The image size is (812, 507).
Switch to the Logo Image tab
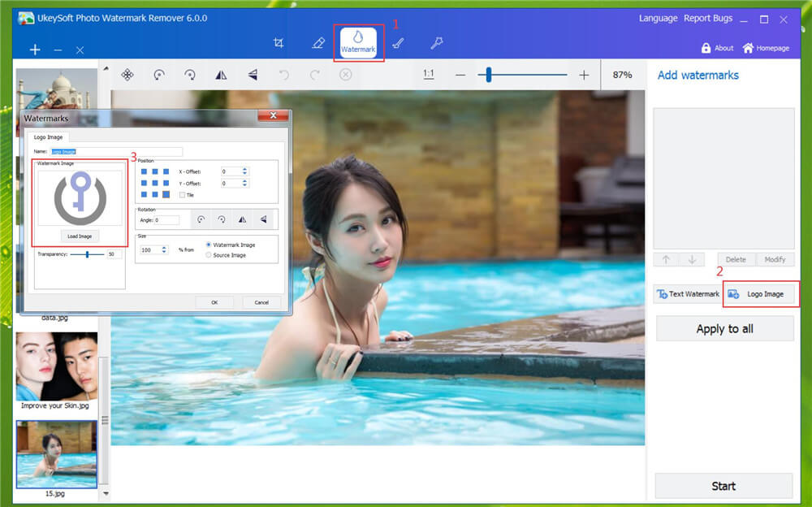pyautogui.click(x=760, y=294)
